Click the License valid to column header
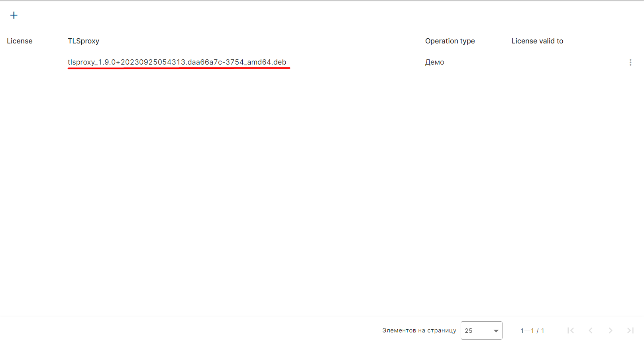The image size is (644, 344). (537, 41)
